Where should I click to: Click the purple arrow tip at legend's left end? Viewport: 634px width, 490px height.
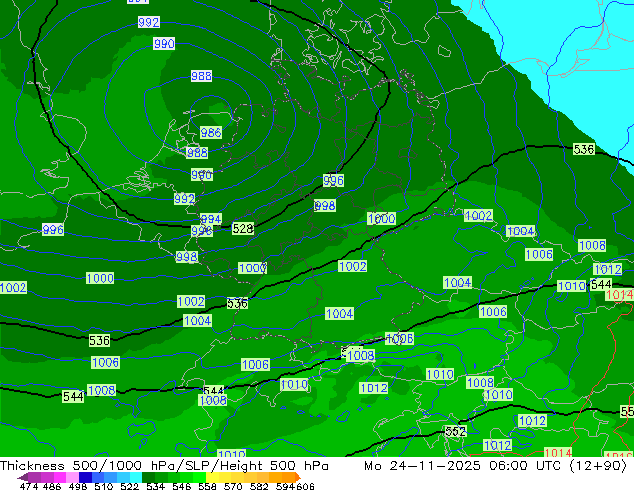22,478
